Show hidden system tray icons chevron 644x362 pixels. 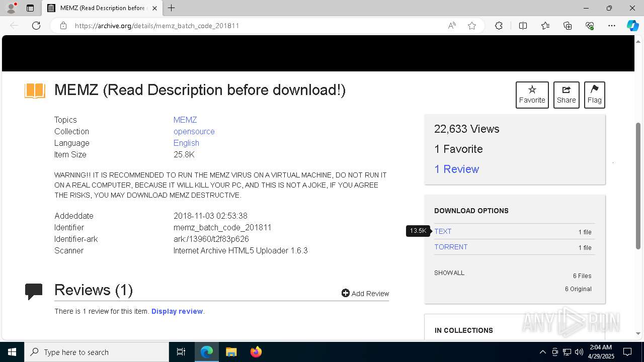(x=542, y=352)
